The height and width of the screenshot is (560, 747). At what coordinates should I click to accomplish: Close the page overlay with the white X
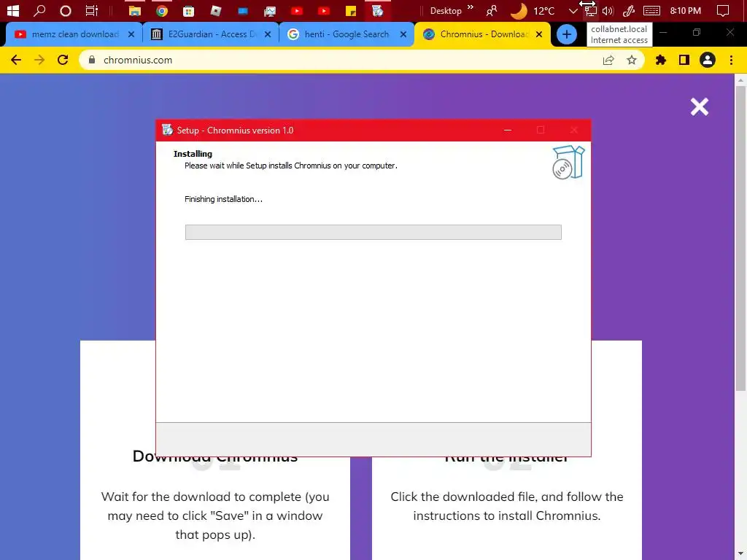click(x=700, y=106)
